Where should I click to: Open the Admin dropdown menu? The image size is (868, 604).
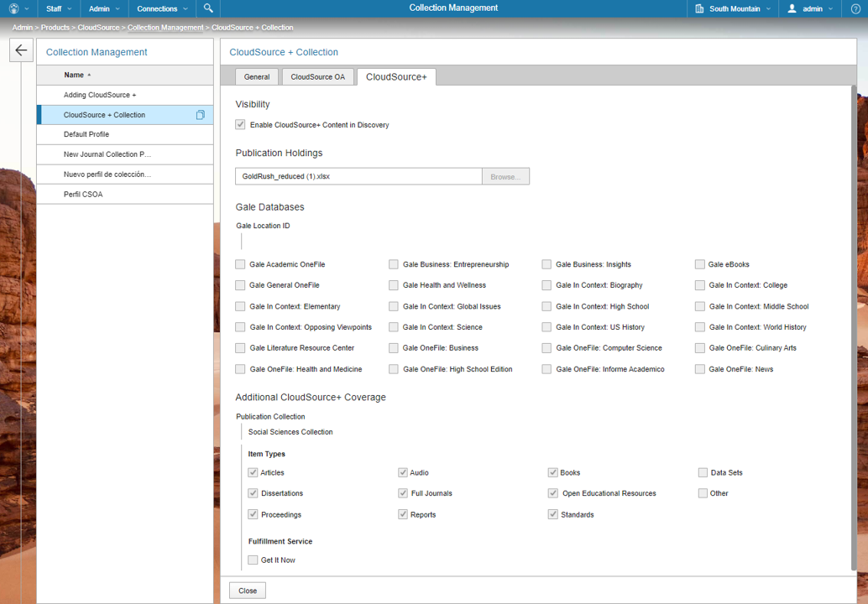(x=104, y=9)
